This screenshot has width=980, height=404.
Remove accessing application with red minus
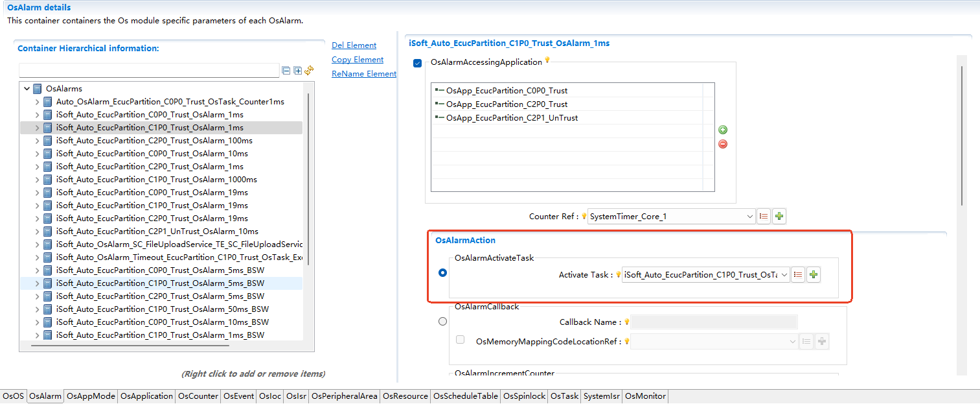[x=723, y=144]
